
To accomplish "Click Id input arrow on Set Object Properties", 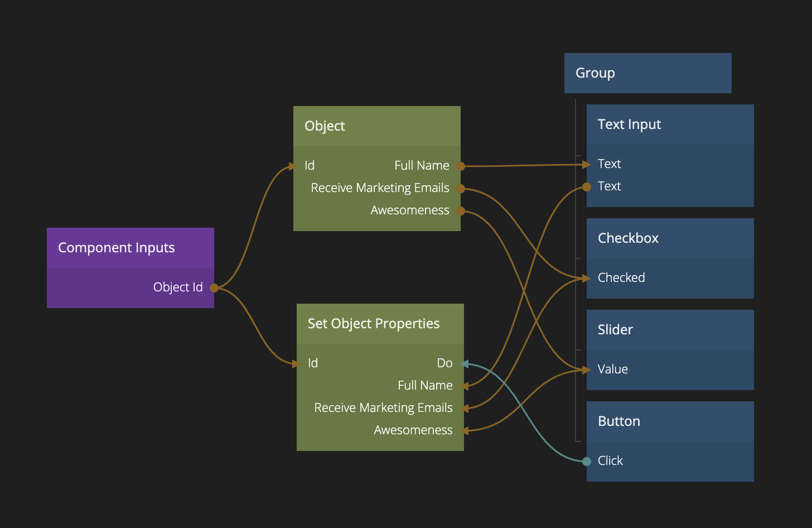I will [296, 364].
